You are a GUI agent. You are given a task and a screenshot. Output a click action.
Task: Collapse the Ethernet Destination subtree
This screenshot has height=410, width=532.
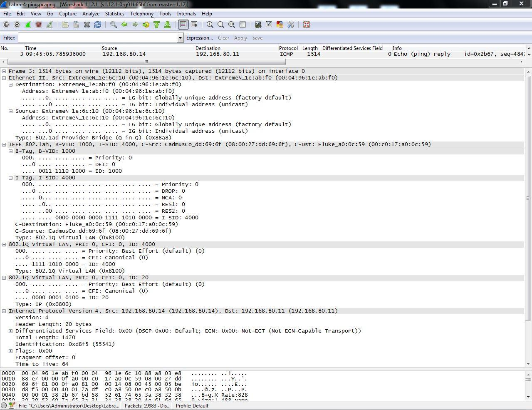click(11, 84)
